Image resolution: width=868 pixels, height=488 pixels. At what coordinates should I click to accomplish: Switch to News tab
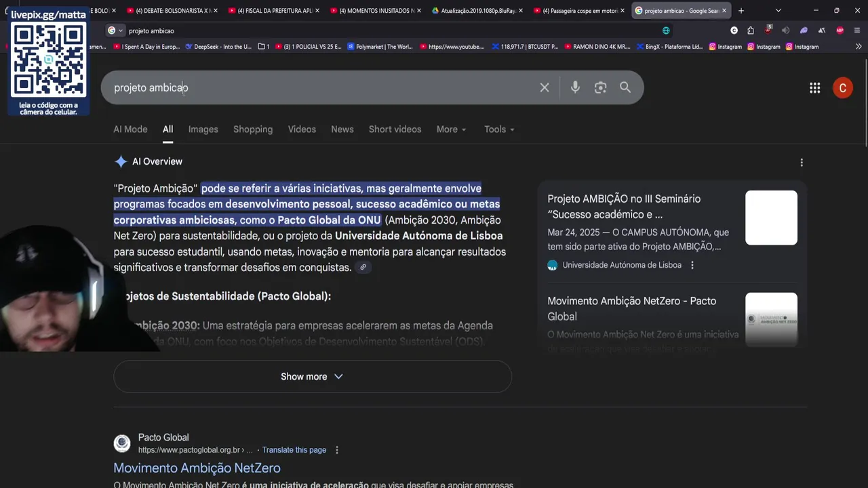point(342,129)
